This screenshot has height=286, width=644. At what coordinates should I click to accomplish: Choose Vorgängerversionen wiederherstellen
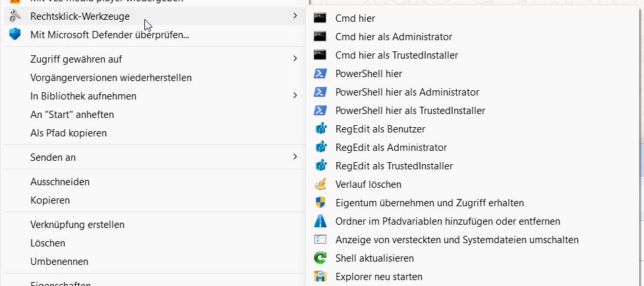(x=111, y=78)
